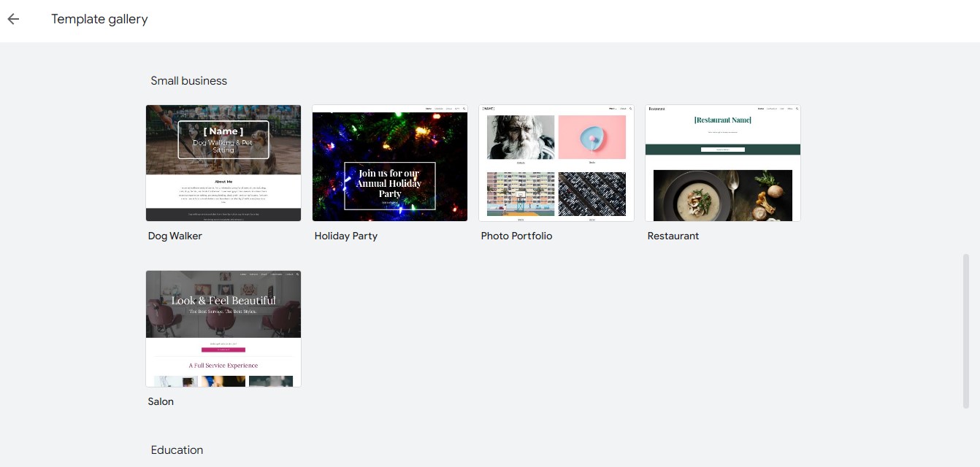Open the Holiday Party template thumbnail
Screen dimensions: 980x467
pos(390,163)
